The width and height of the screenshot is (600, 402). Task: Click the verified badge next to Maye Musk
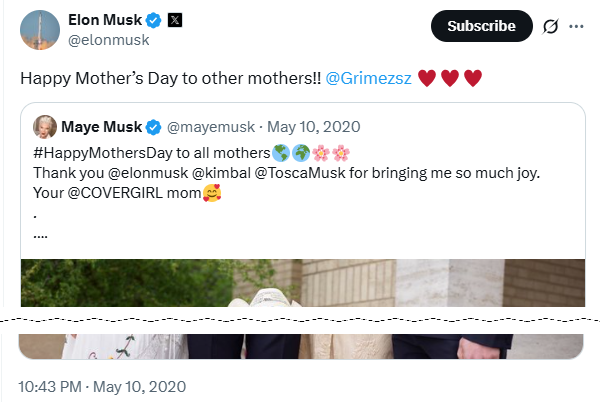(x=154, y=127)
